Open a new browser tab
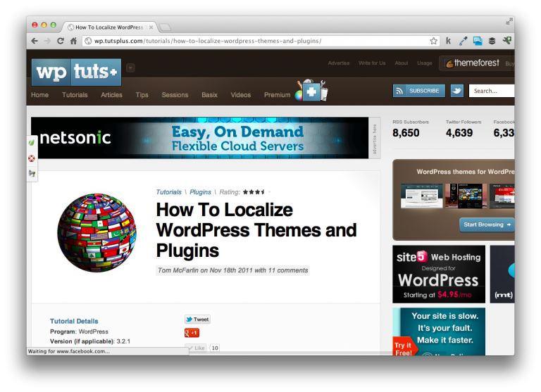Viewport: 541px width, 392px height. (166, 27)
